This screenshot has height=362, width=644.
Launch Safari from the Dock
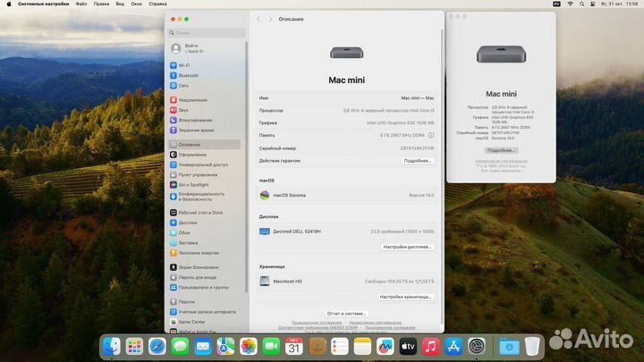[157, 347]
